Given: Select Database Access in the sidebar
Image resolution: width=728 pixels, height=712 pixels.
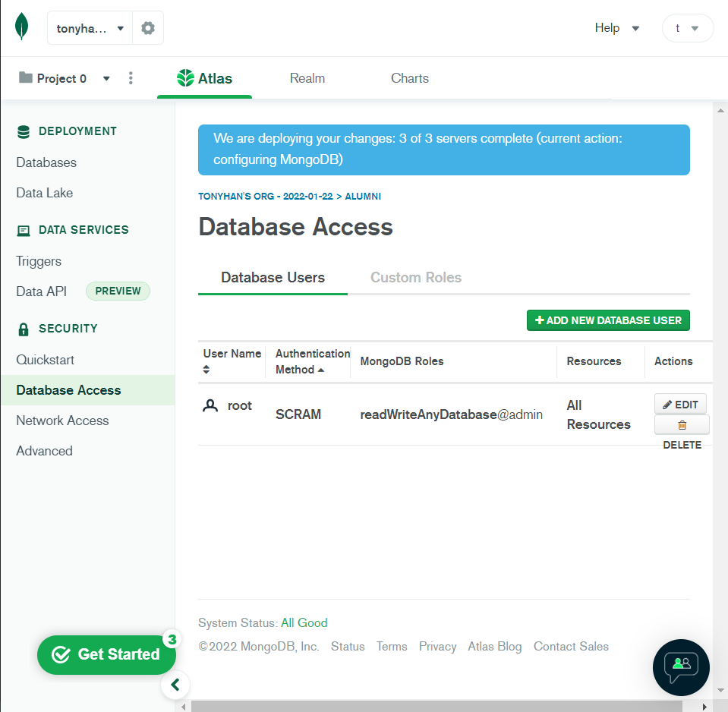Looking at the screenshot, I should (88, 390).
